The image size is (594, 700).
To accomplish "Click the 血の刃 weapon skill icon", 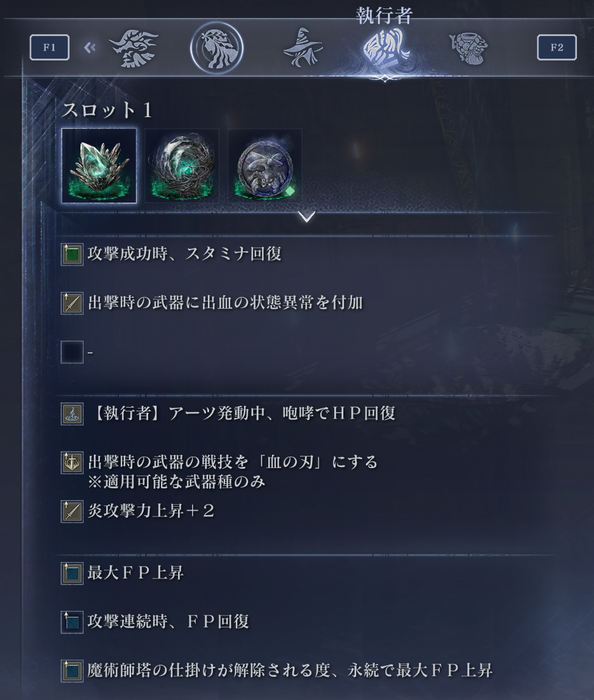I will coord(72,463).
